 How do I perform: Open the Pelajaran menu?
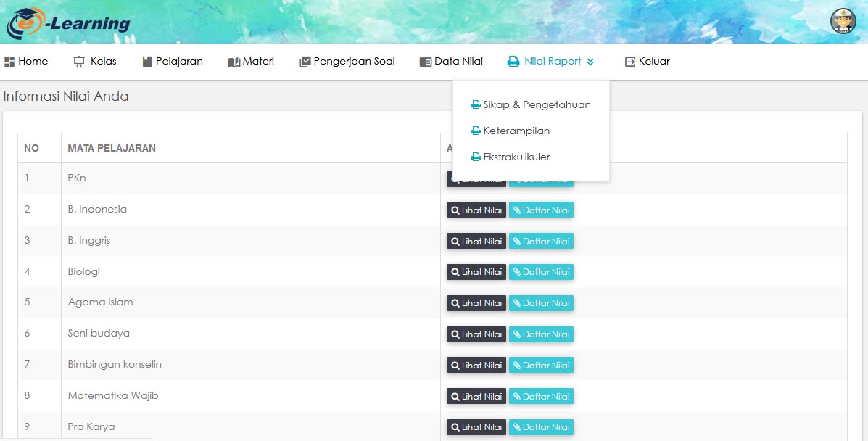[179, 62]
